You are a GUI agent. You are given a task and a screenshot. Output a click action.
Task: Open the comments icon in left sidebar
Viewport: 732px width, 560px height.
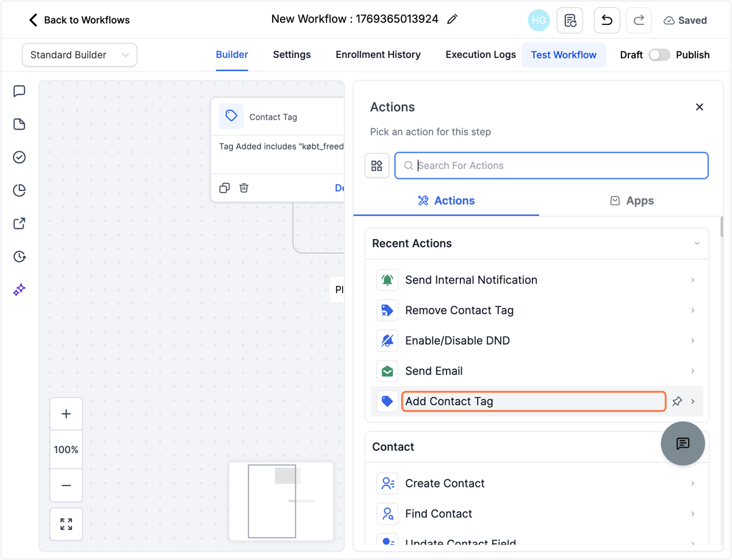click(x=20, y=92)
